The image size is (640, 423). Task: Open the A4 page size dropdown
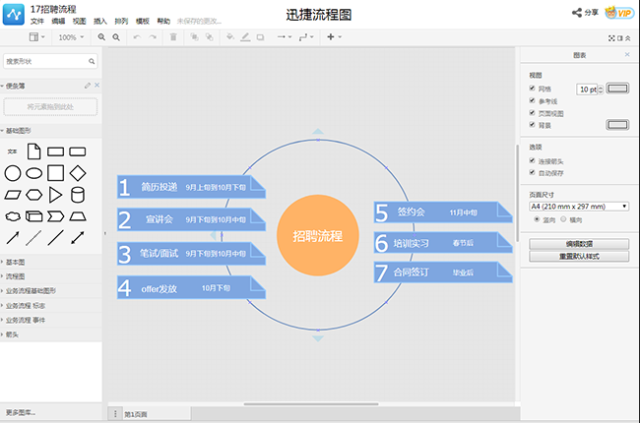(579, 207)
